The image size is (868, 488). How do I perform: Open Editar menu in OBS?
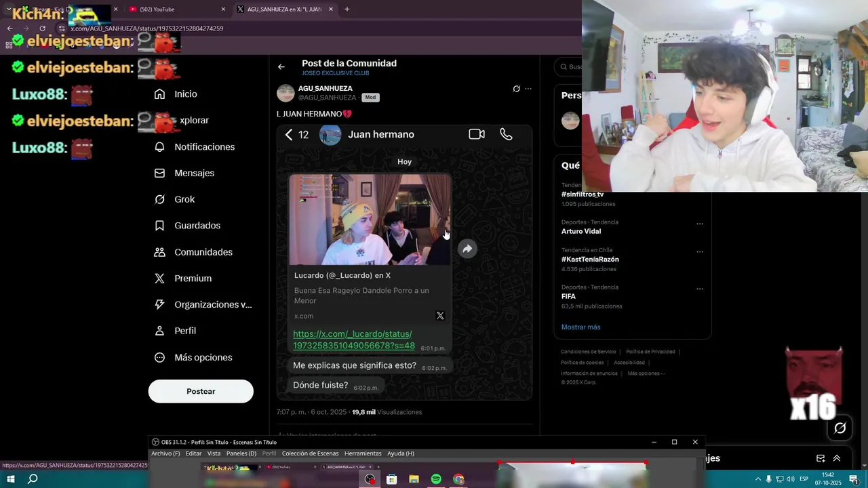(193, 453)
